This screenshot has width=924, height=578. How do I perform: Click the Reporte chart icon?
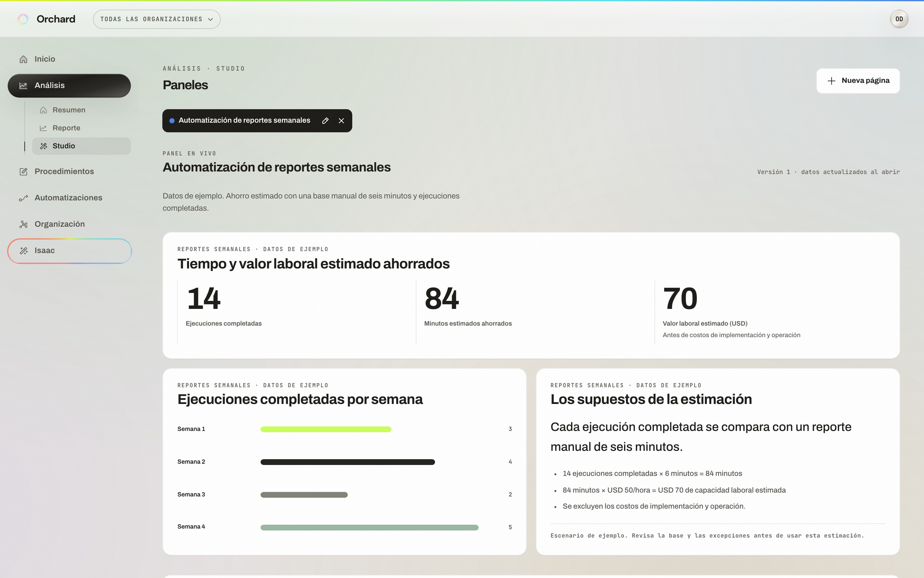[44, 128]
